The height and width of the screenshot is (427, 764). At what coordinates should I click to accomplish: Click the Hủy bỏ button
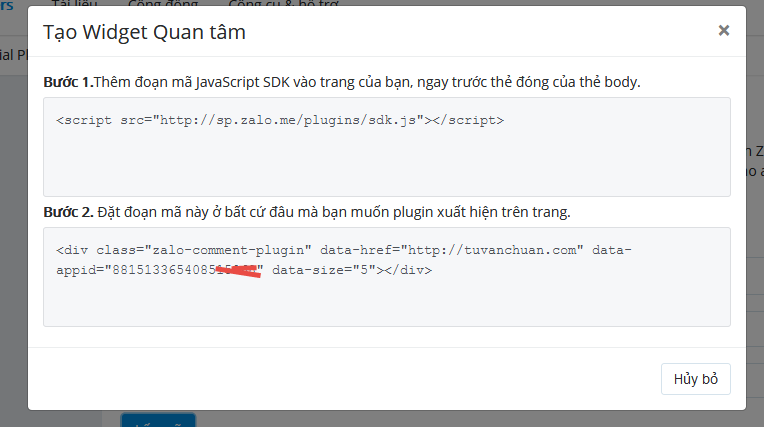click(x=695, y=379)
